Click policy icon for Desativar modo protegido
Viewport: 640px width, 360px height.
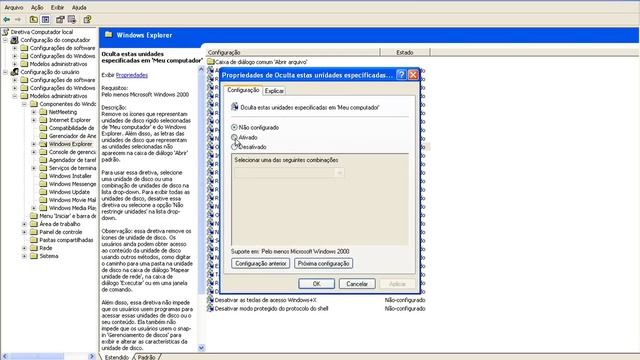[x=210, y=309]
